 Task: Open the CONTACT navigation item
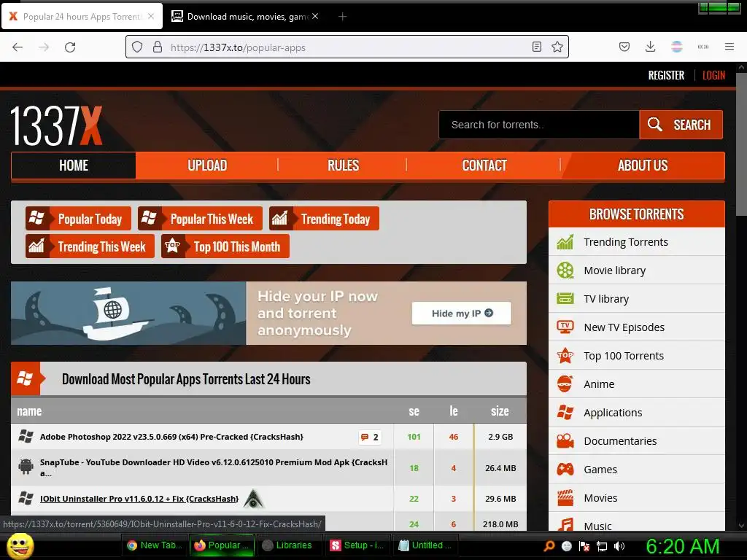pos(484,166)
